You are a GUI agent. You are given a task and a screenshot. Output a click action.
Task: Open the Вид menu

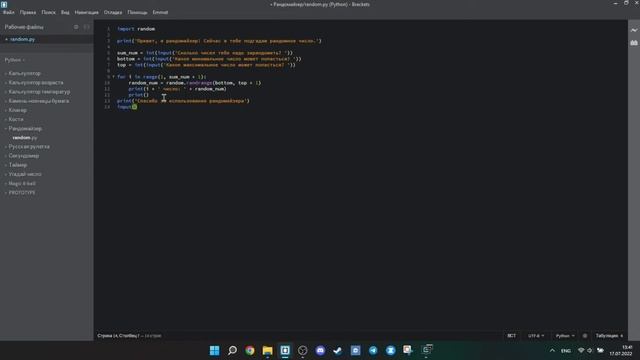coord(65,12)
